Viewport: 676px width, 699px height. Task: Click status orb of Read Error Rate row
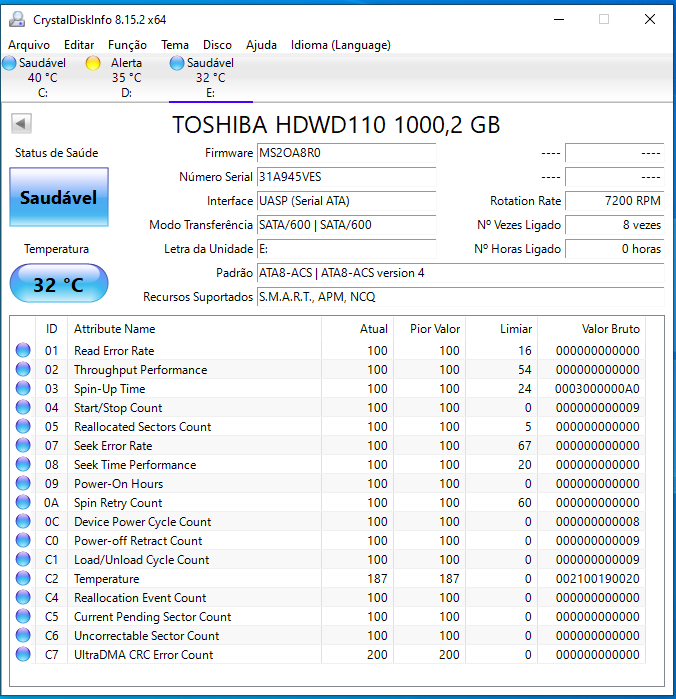(x=23, y=350)
